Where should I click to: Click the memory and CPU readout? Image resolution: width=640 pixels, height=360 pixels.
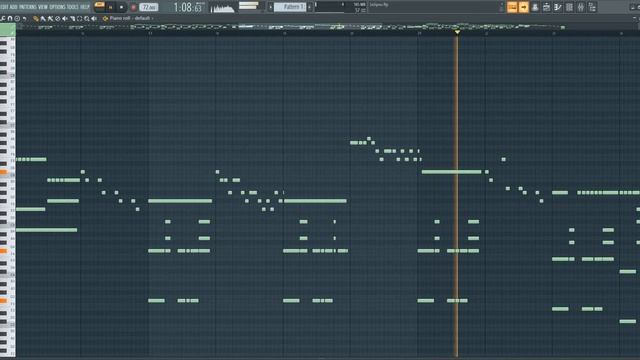(360, 7)
